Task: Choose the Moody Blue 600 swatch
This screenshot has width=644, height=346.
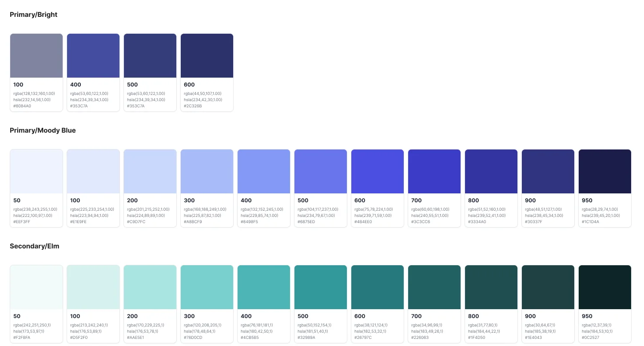Action: point(378,171)
